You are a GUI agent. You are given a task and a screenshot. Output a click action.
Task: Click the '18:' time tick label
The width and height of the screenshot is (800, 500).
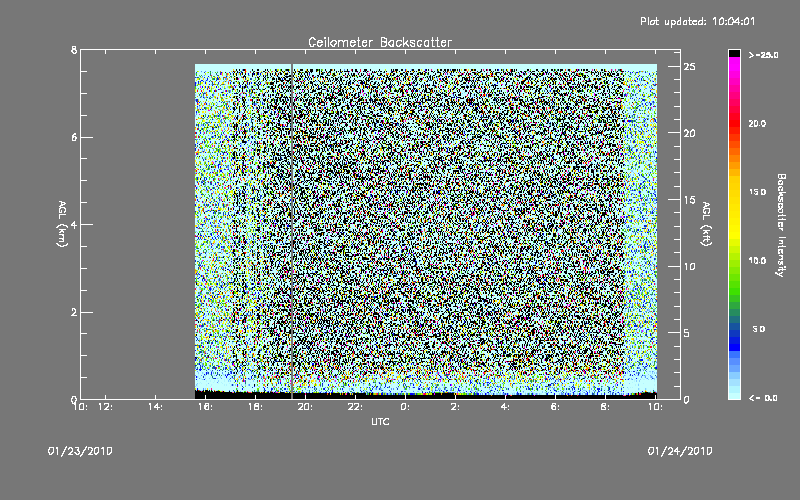tap(255, 407)
